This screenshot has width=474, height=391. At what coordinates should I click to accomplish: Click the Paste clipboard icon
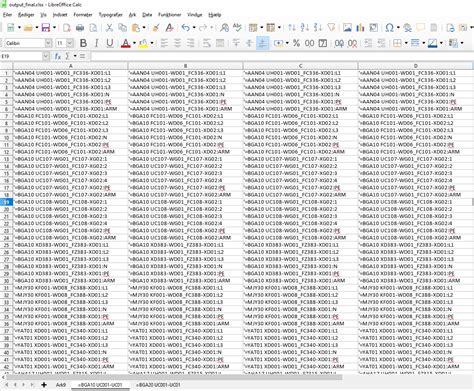[136, 28]
